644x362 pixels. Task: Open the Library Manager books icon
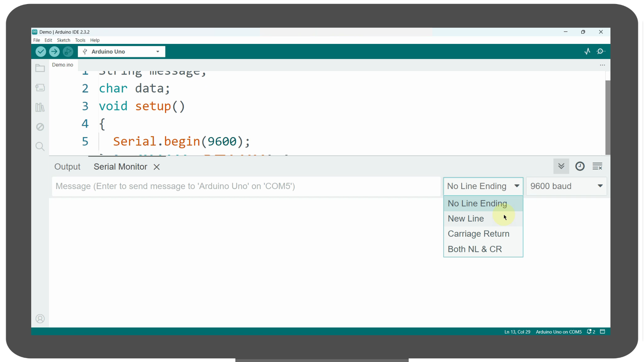(40, 107)
